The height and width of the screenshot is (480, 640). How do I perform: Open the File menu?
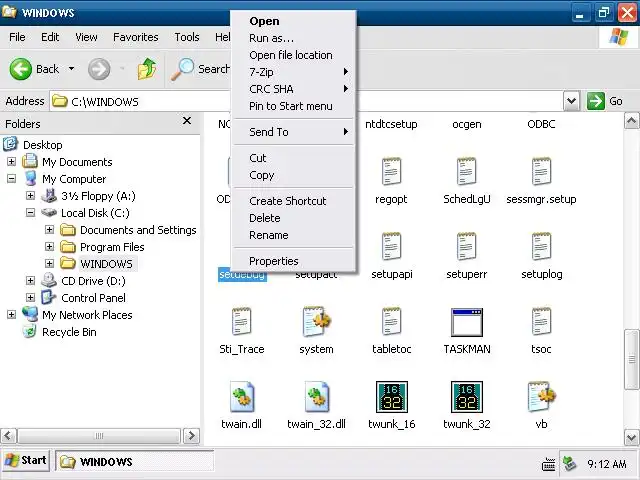coord(17,37)
